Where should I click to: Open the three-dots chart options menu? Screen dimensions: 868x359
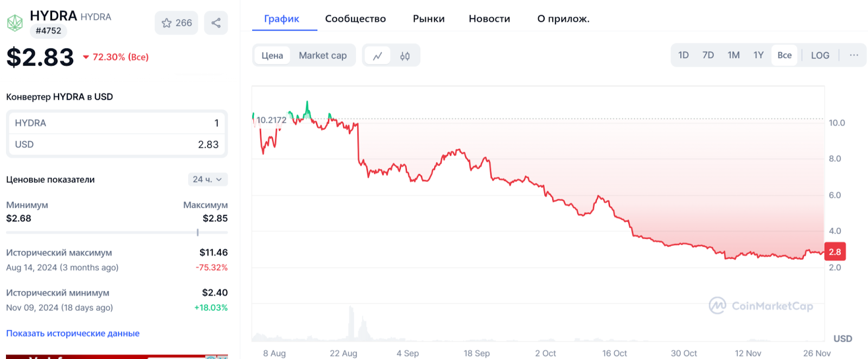click(x=854, y=55)
